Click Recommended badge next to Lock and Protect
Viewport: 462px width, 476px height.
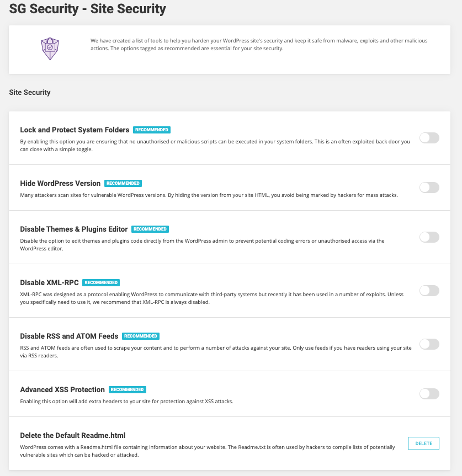152,130
